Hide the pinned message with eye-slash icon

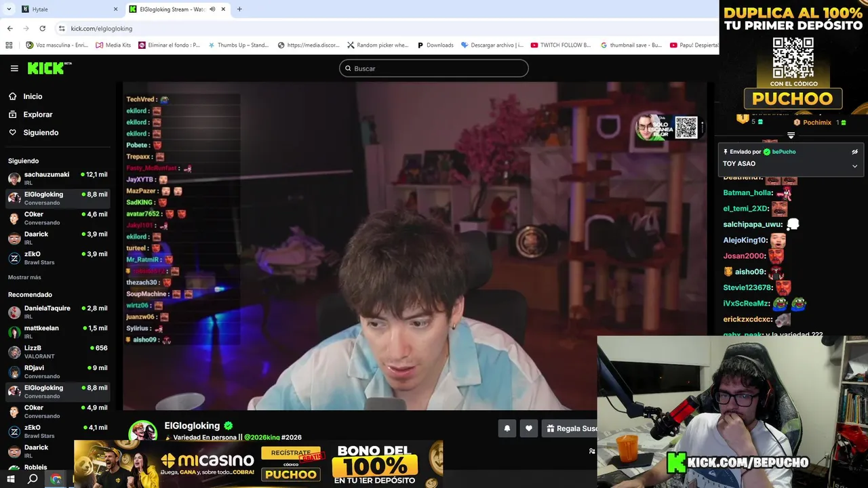[854, 152]
